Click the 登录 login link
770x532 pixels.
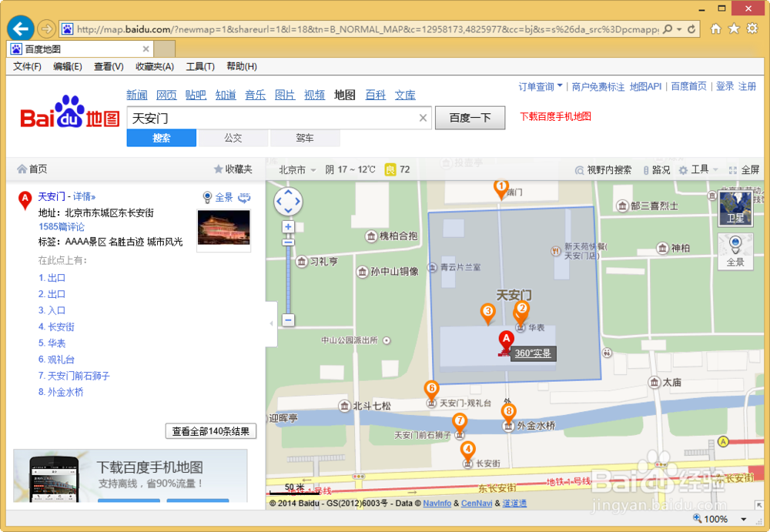pyautogui.click(x=725, y=86)
